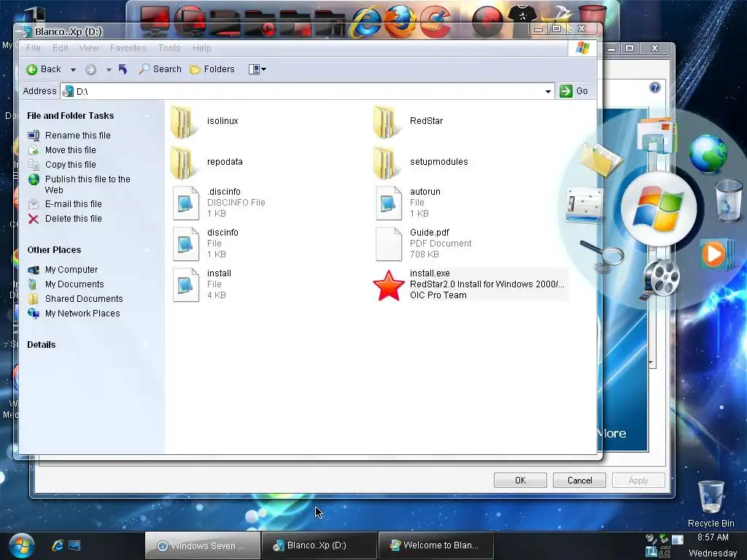The width and height of the screenshot is (747, 560).
Task: Select the autorun file icon
Action: coord(389,203)
